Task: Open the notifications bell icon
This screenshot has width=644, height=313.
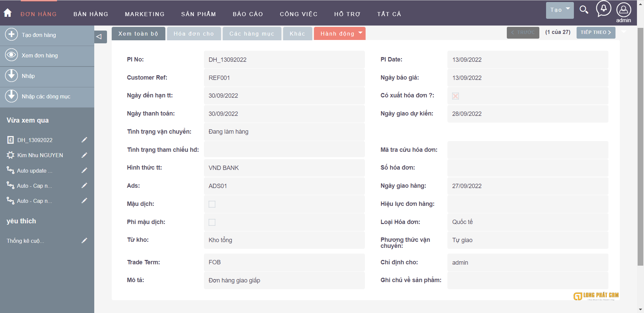Action: click(x=603, y=8)
